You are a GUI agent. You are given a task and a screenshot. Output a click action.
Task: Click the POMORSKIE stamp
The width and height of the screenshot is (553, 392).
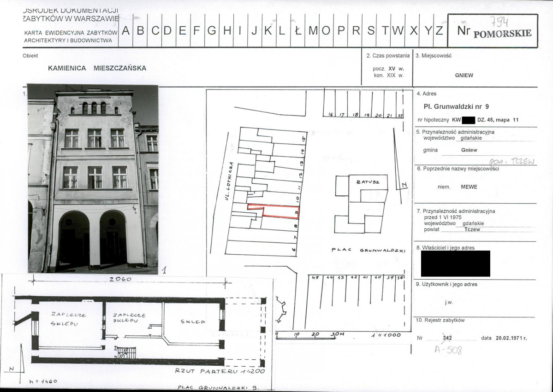click(x=502, y=34)
